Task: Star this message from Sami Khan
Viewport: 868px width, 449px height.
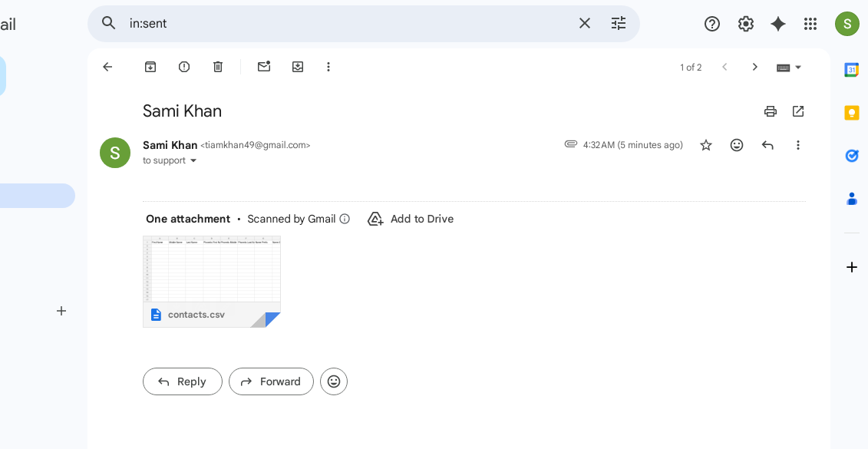Action: pyautogui.click(x=706, y=145)
